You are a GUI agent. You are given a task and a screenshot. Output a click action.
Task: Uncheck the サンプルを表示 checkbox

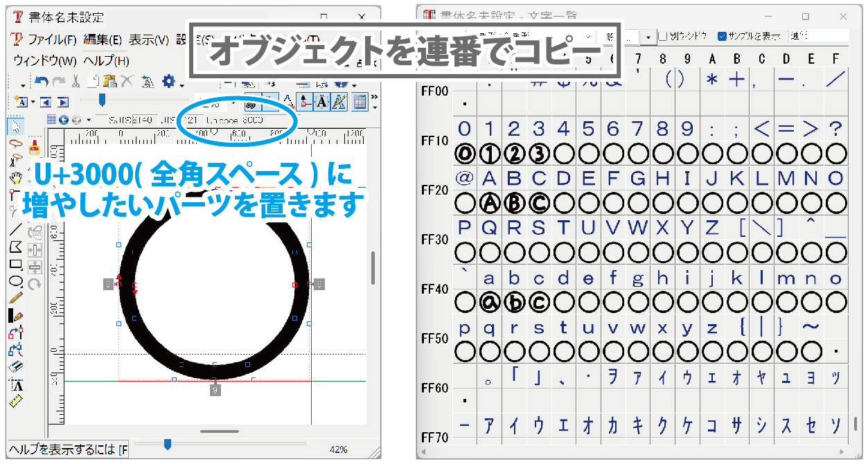click(x=723, y=36)
